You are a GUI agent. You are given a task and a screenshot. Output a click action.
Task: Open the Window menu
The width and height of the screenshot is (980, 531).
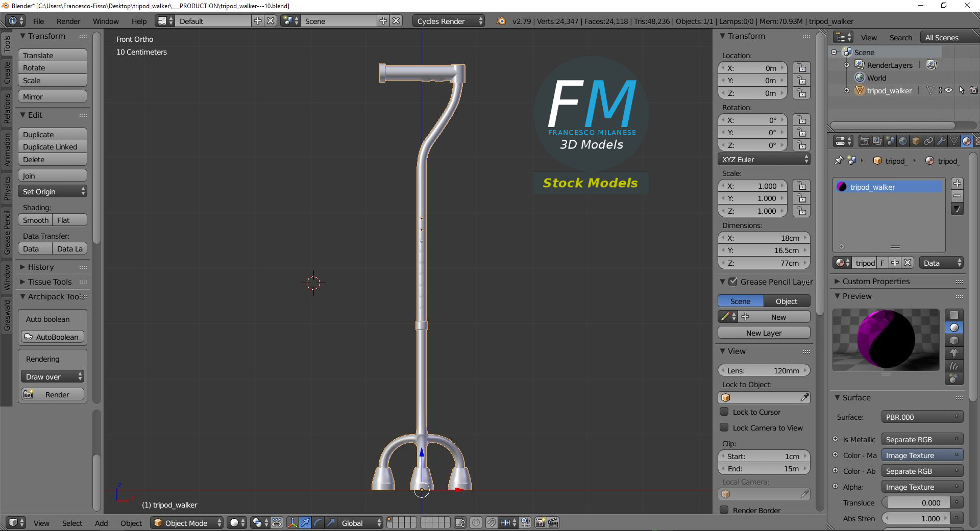click(x=106, y=21)
